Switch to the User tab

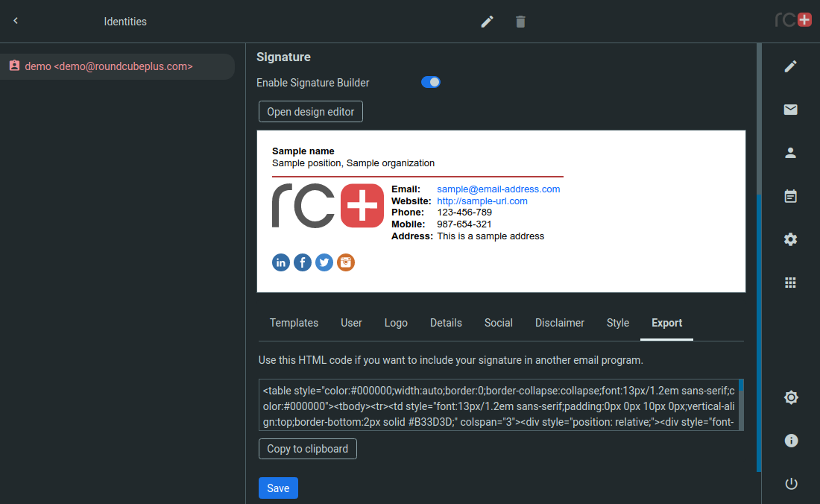pyautogui.click(x=351, y=323)
